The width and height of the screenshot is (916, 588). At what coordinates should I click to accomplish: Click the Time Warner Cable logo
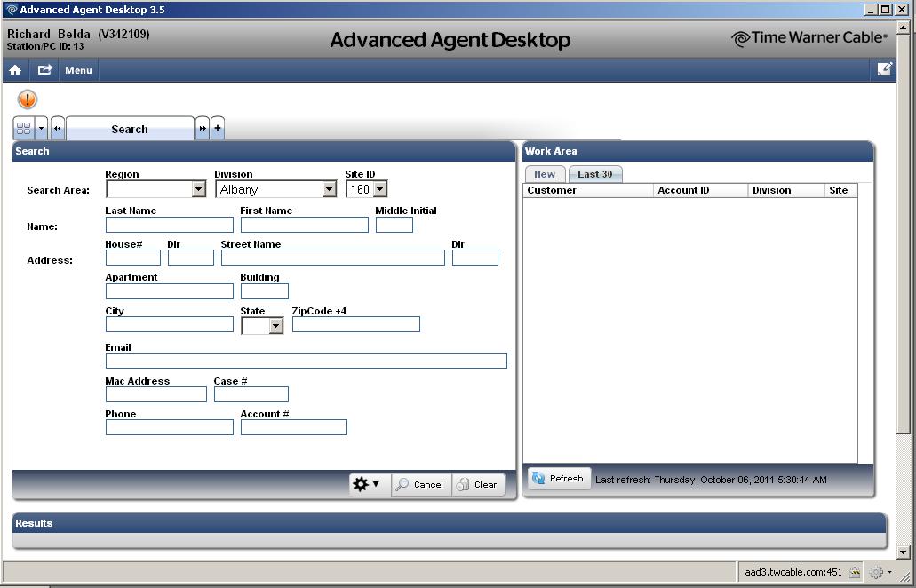809,38
